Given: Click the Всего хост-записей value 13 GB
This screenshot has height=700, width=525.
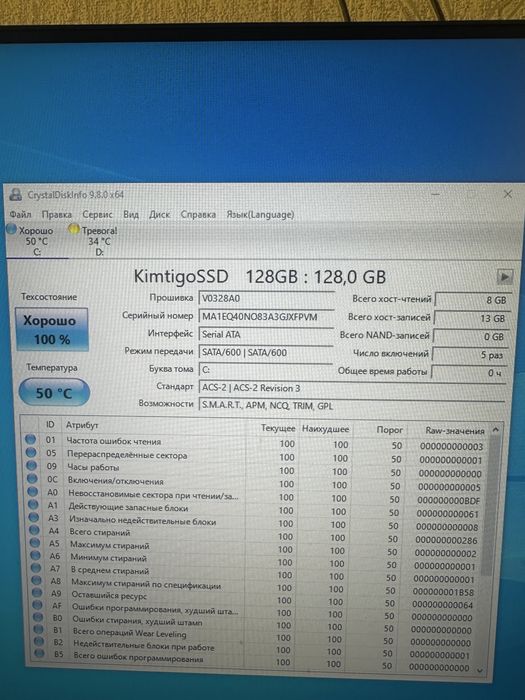Looking at the screenshot, I should click(x=471, y=318).
